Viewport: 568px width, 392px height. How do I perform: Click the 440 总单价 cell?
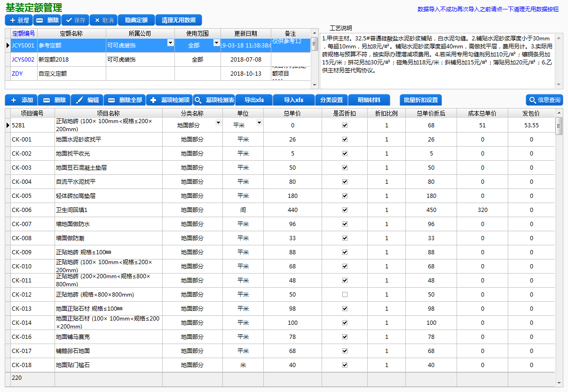click(x=292, y=210)
